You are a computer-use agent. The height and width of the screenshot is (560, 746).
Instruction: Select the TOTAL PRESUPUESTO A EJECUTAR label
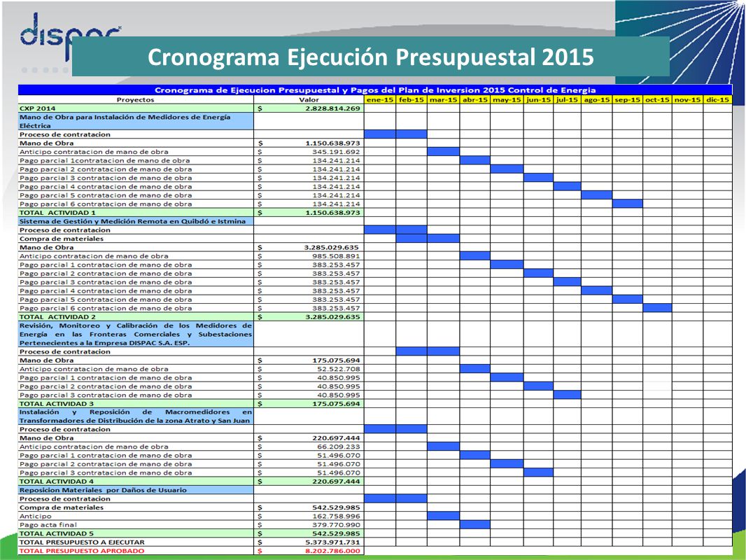pyautogui.click(x=82, y=542)
